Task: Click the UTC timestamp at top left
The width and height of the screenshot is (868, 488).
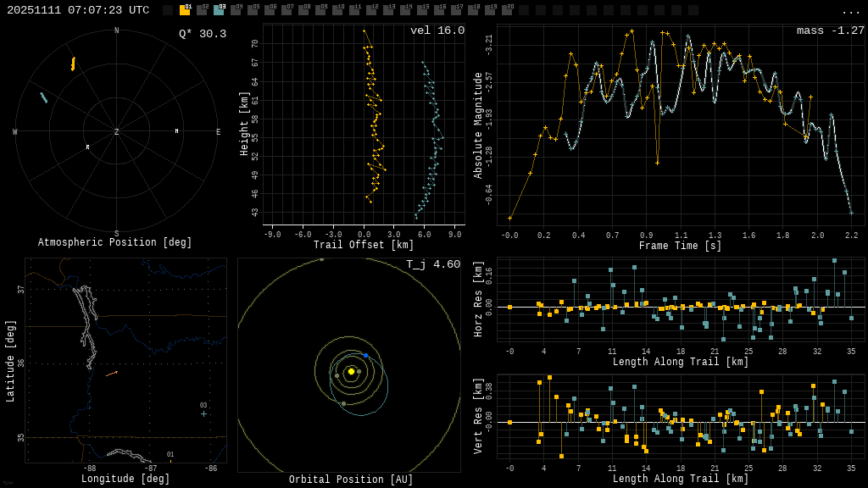Action: [x=78, y=10]
